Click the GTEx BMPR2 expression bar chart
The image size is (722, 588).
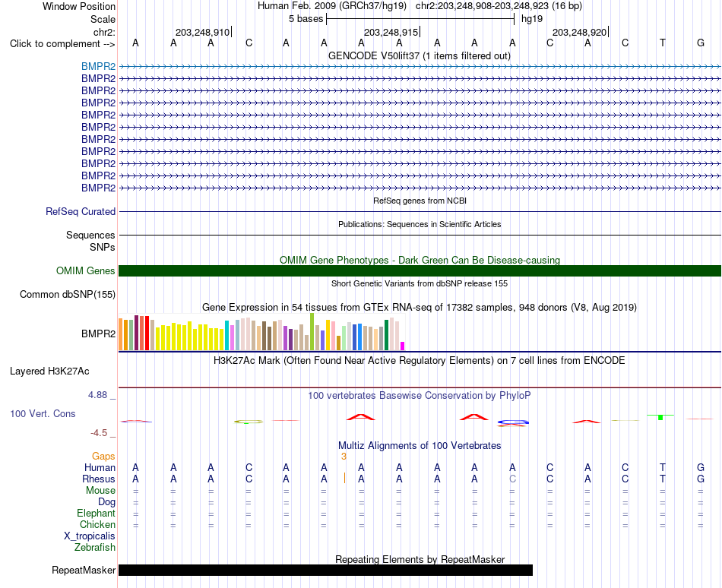coord(261,332)
